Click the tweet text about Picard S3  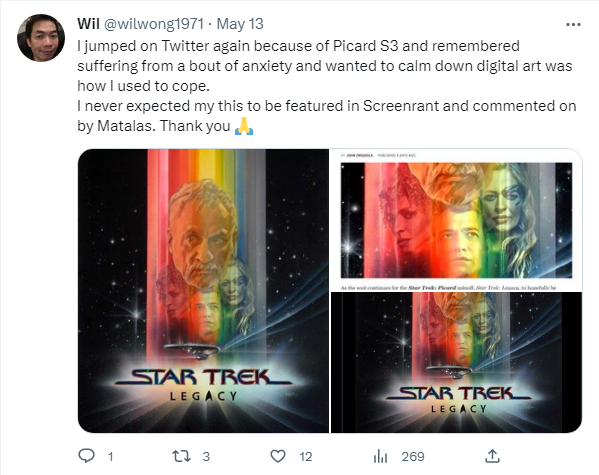coord(327,86)
